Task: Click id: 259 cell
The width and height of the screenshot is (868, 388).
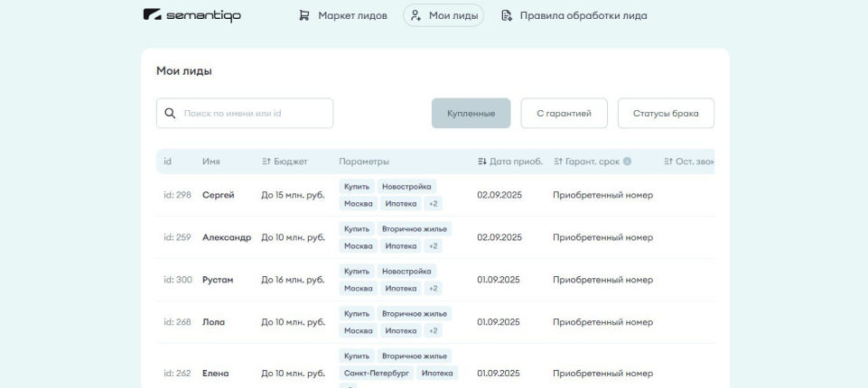Action: [x=178, y=237]
